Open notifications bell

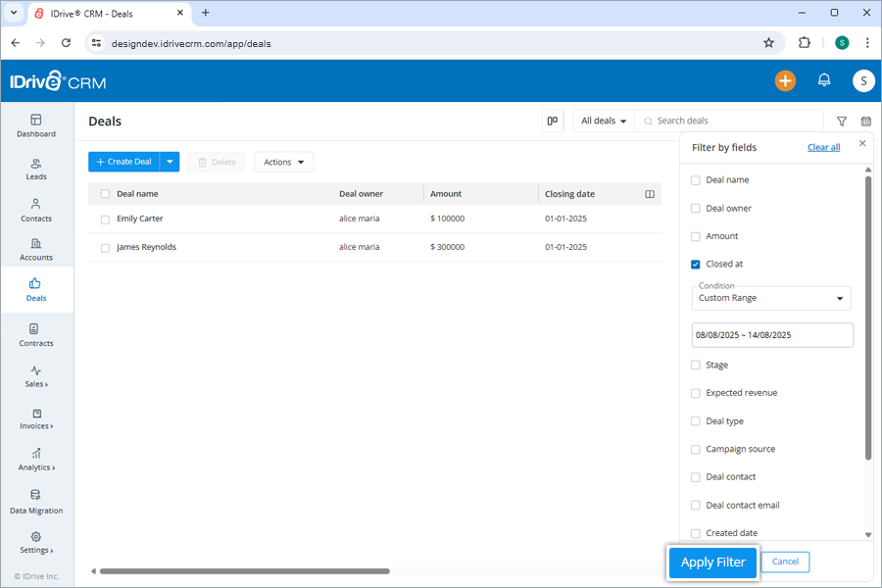point(824,80)
